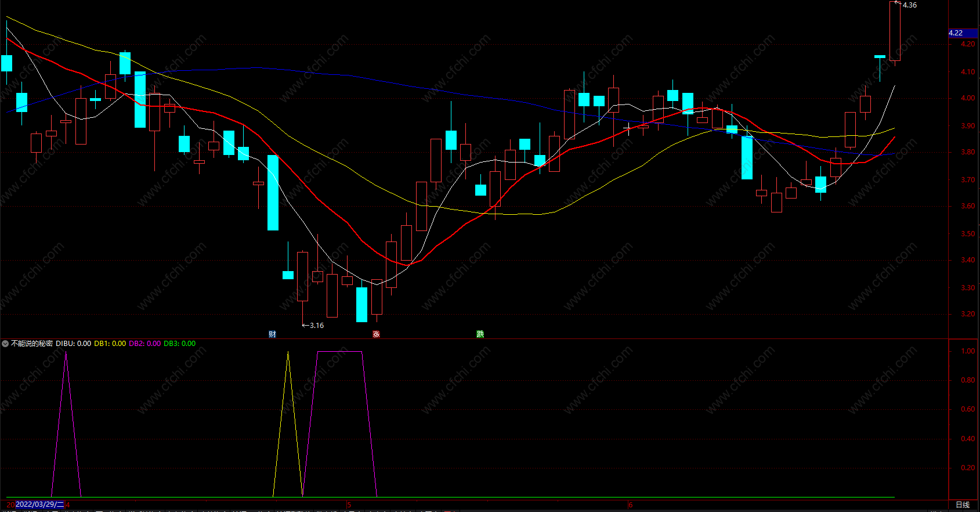Click the month 5 timeline marker
Viewport: 980px width, 512px height.
pyautogui.click(x=349, y=505)
